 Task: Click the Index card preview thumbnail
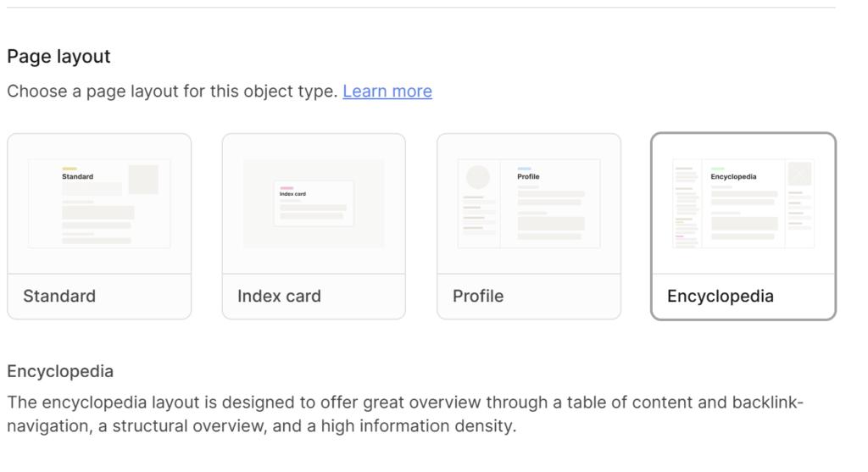pyautogui.click(x=314, y=203)
